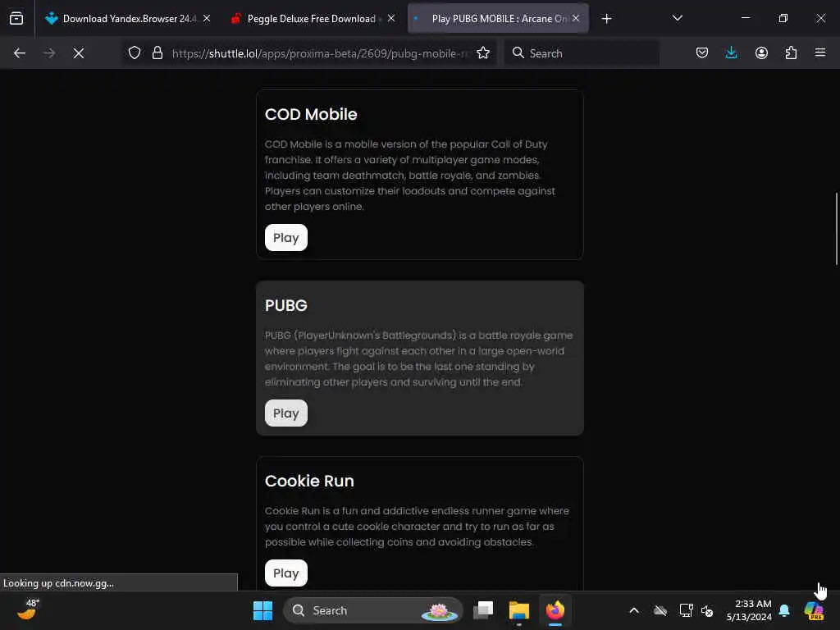Viewport: 840px width, 630px height.
Task: Show site security padlock info
Action: click(157, 53)
